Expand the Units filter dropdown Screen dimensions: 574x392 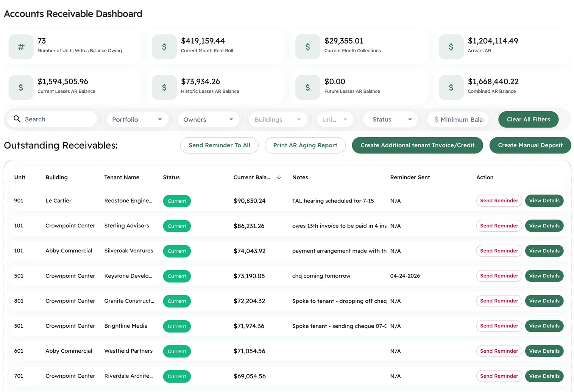335,120
